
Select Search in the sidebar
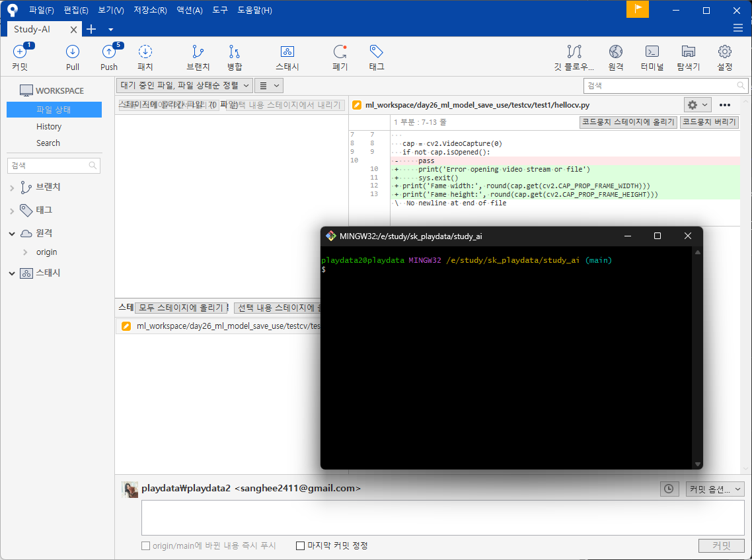[48, 143]
